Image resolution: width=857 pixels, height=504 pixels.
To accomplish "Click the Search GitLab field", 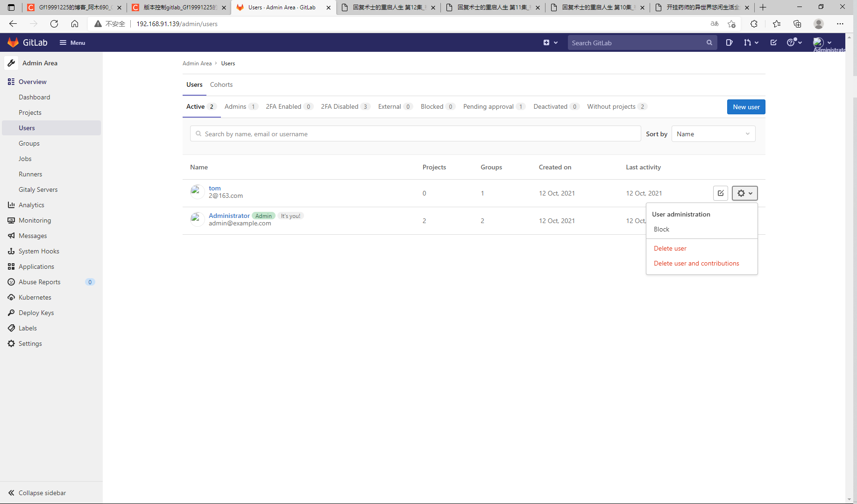I will pyautogui.click(x=642, y=42).
